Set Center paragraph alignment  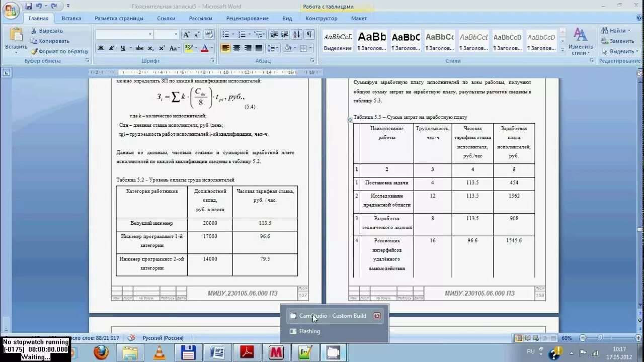236,48
